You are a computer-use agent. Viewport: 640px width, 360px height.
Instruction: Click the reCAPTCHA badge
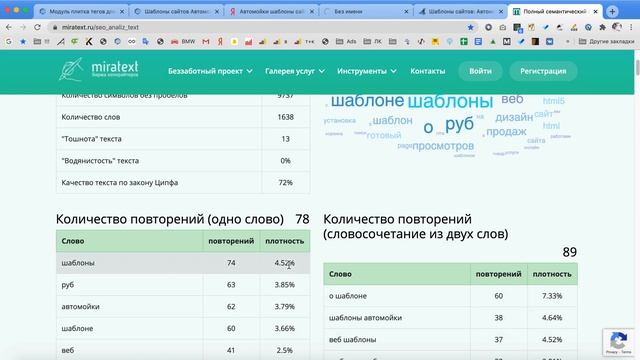point(619,342)
